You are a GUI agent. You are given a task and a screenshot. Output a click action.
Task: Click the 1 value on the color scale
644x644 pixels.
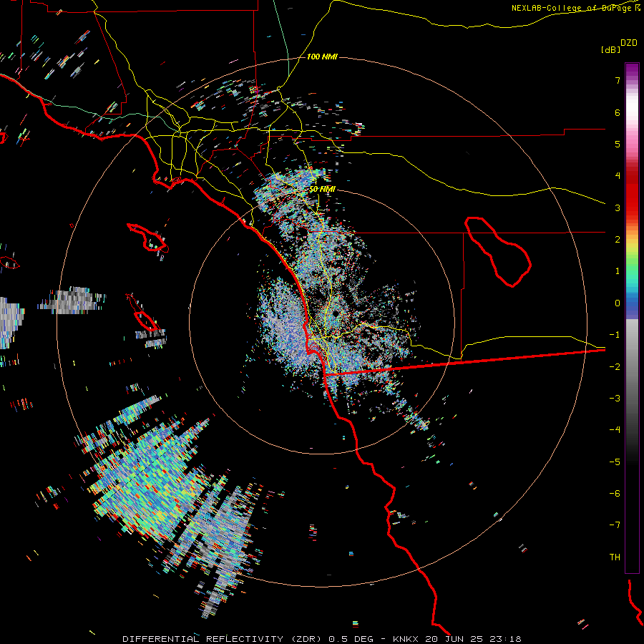618,271
